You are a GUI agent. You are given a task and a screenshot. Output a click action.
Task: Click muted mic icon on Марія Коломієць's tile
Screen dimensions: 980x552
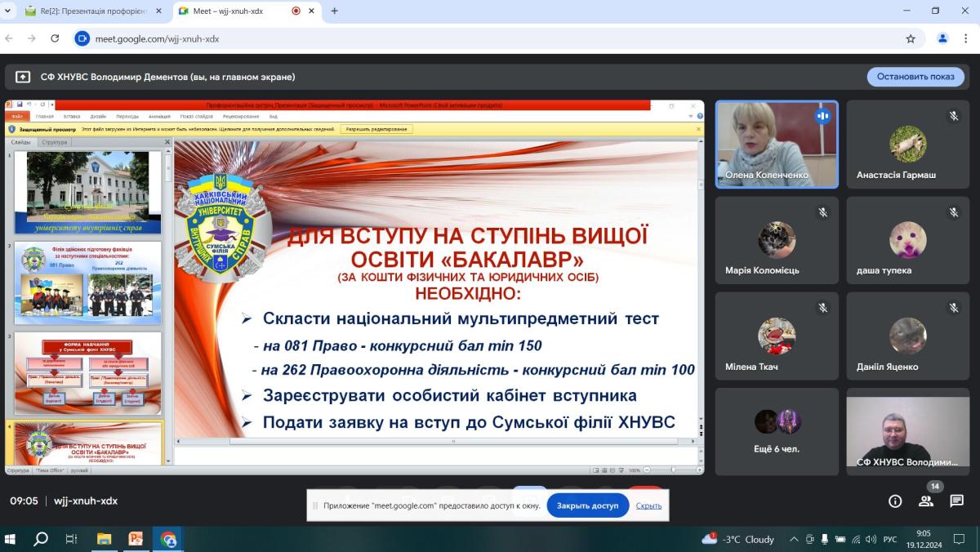pos(822,212)
